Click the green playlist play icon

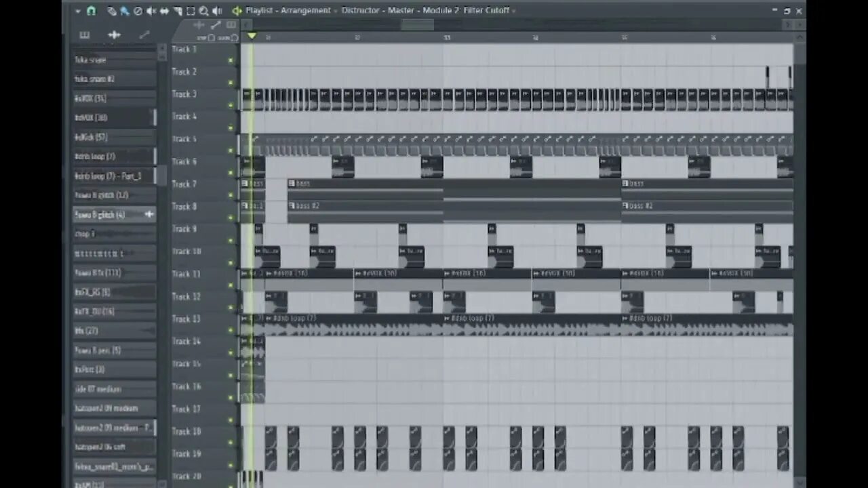point(237,11)
